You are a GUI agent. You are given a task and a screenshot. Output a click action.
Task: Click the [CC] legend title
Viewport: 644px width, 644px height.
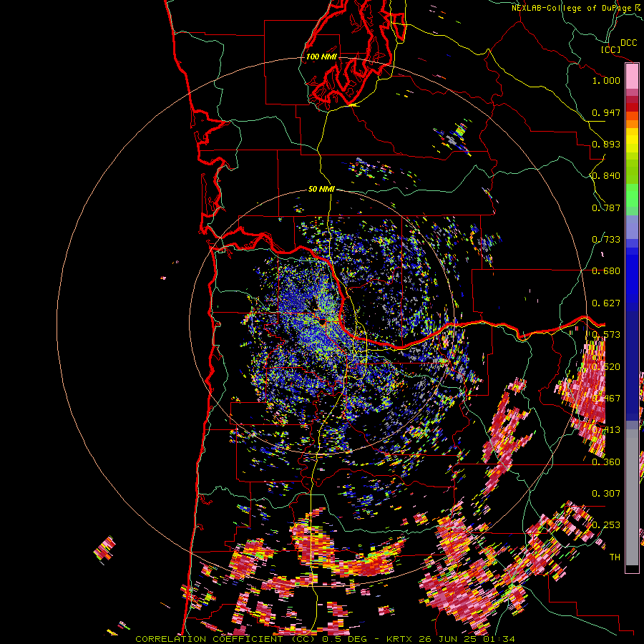click(x=610, y=49)
